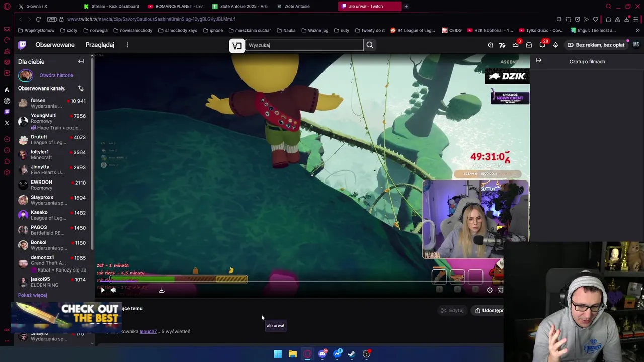The width and height of the screenshot is (644, 362).
Task: Sort followed channels with the arrows icon
Action: point(80,88)
